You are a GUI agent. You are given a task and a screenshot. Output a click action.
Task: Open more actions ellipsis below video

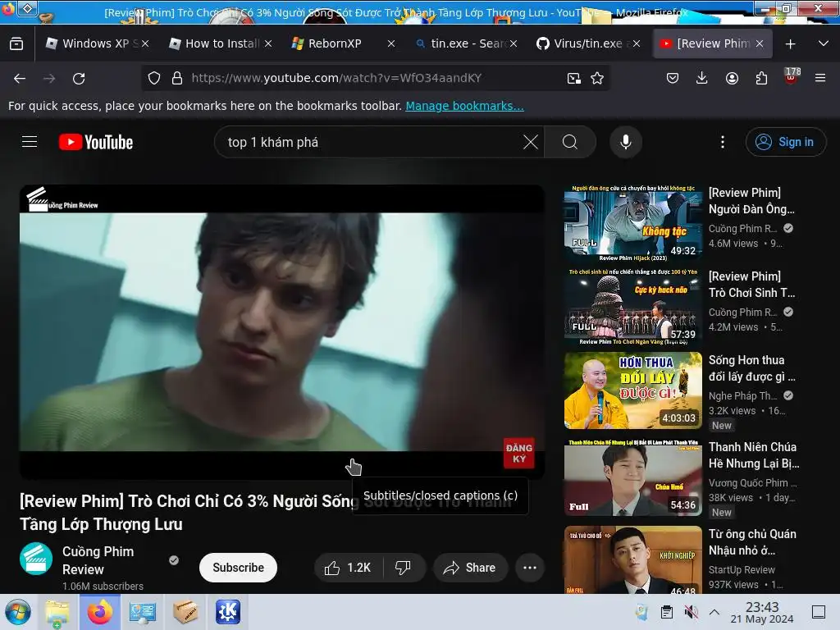point(530,568)
